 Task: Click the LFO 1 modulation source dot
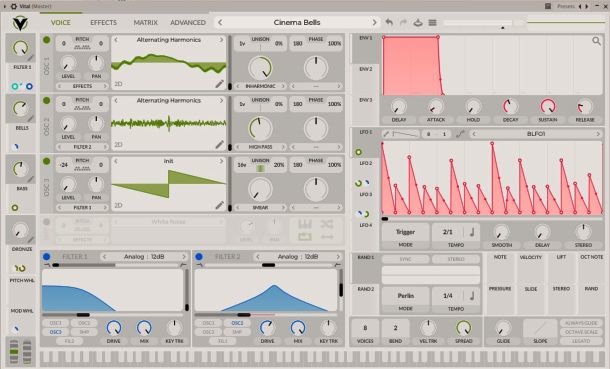pyautogui.click(x=358, y=152)
